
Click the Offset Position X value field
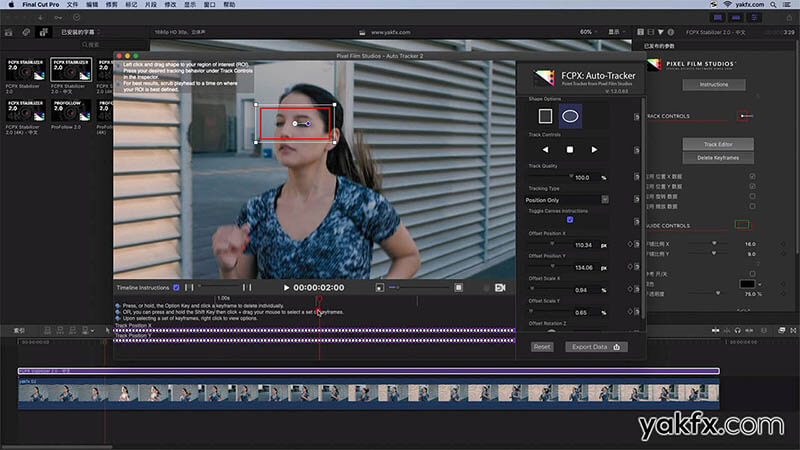point(584,245)
